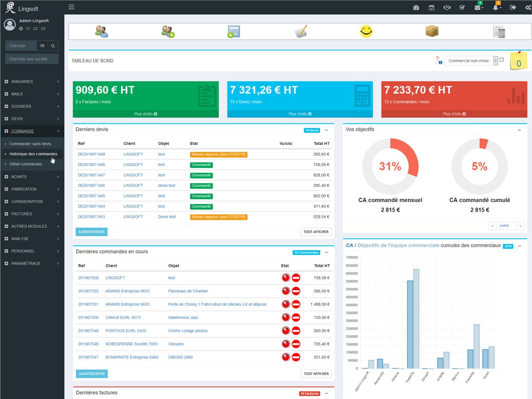Select the smiley icon in the shortcut toolbar
The height and width of the screenshot is (399, 532).
point(366,31)
